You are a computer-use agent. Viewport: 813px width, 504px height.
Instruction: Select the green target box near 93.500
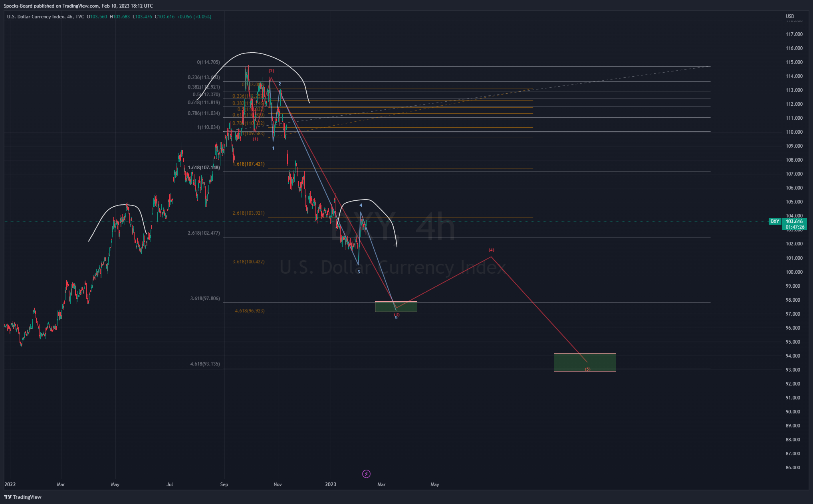585,362
